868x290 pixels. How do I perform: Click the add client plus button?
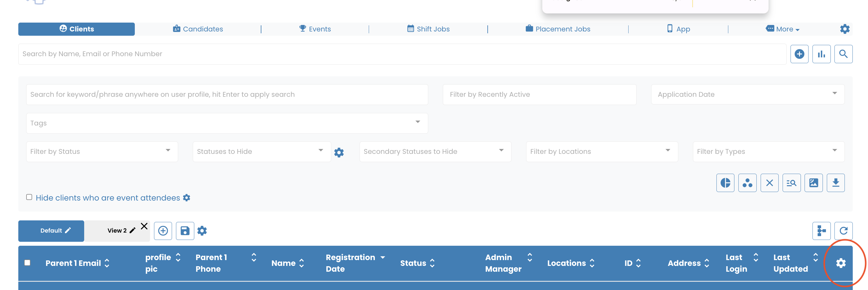tap(799, 54)
